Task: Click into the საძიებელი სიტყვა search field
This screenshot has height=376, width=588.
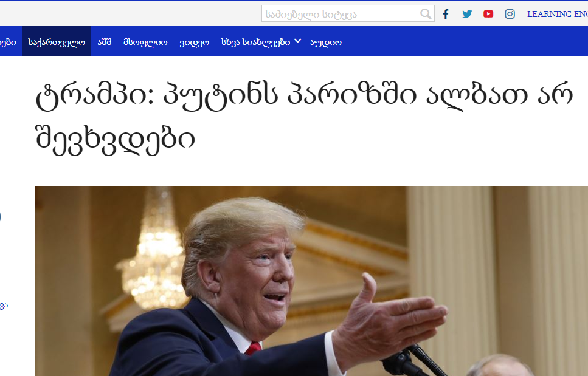Action: [x=341, y=14]
